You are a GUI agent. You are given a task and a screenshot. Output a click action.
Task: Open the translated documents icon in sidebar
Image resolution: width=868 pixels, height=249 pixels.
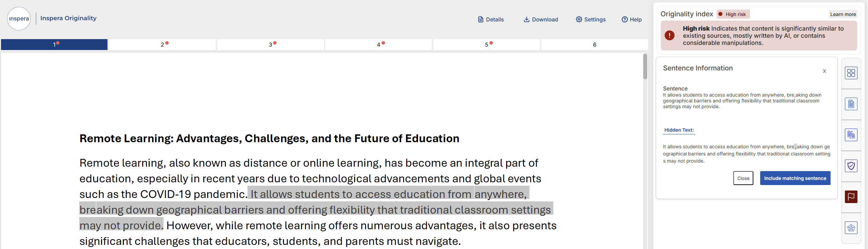click(x=851, y=135)
